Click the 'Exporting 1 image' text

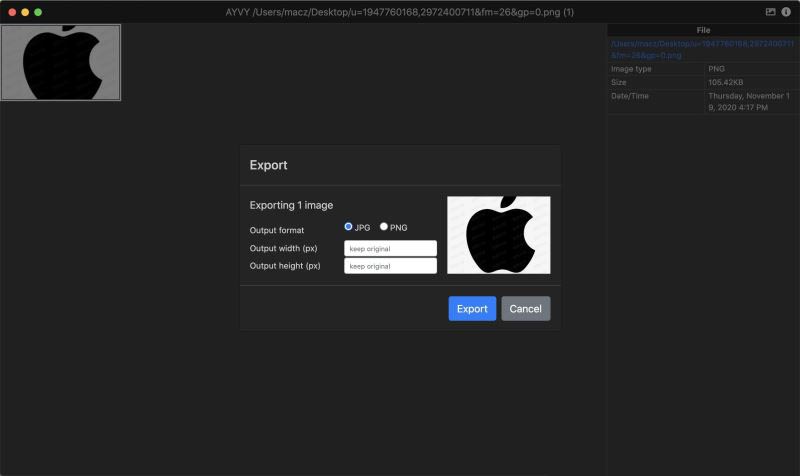(x=291, y=205)
